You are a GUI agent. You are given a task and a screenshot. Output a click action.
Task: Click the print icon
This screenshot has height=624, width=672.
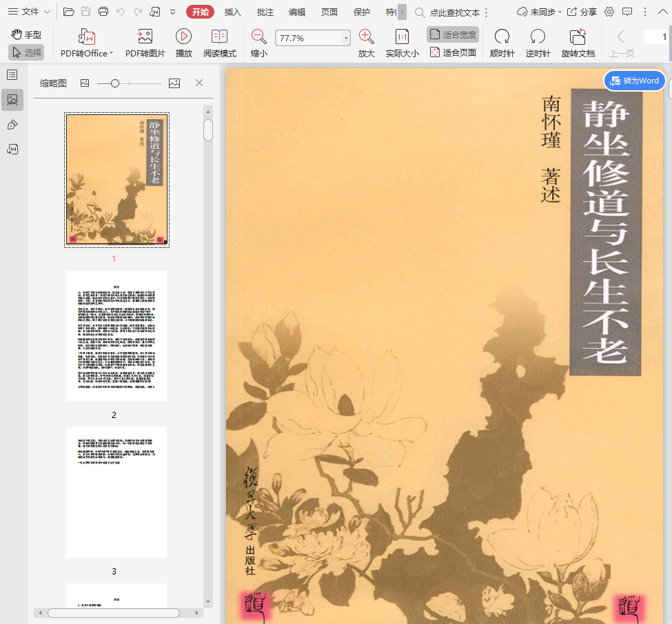pyautogui.click(x=103, y=12)
